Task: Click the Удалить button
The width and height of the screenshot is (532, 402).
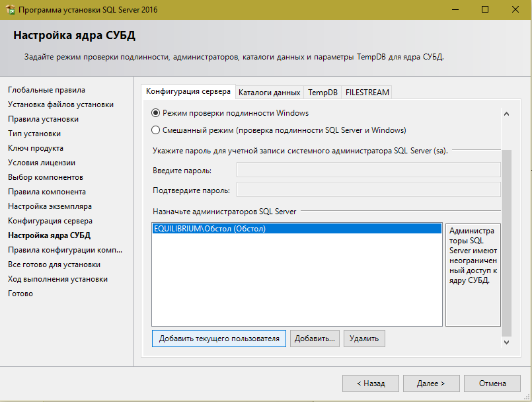Action: tap(364, 339)
